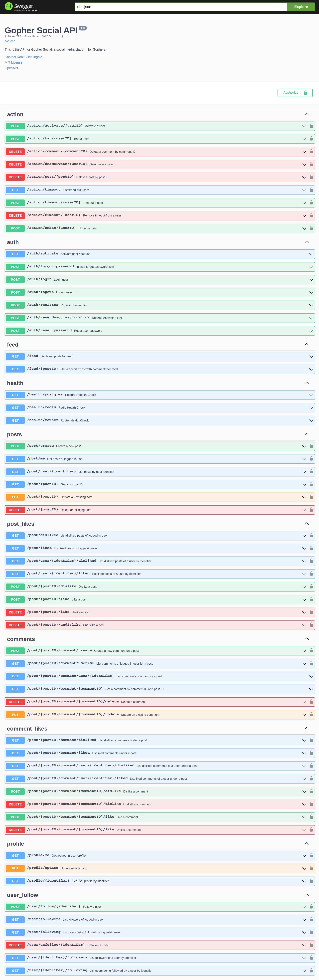Screen dimensions: 319x980
Task: Click lock icon on POST /post/create row
Action: coord(311,446)
